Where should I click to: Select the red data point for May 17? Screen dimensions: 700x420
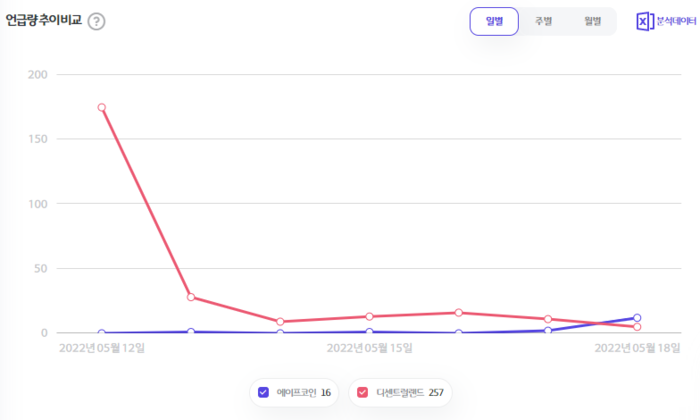[x=548, y=319]
